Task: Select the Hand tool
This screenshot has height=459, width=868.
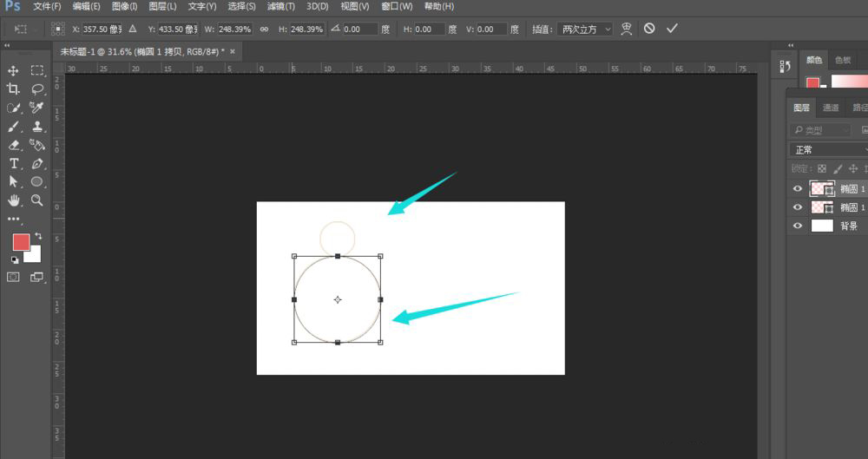Action: (14, 200)
